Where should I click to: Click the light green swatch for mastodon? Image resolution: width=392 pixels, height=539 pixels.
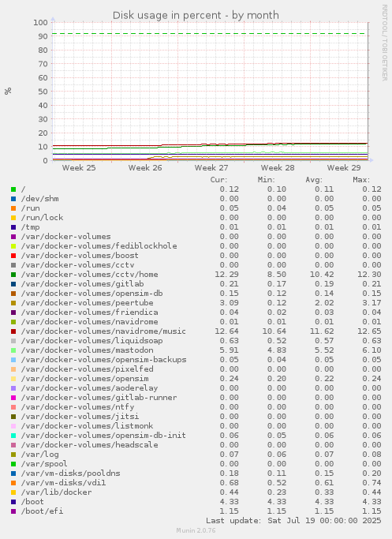(13, 350)
